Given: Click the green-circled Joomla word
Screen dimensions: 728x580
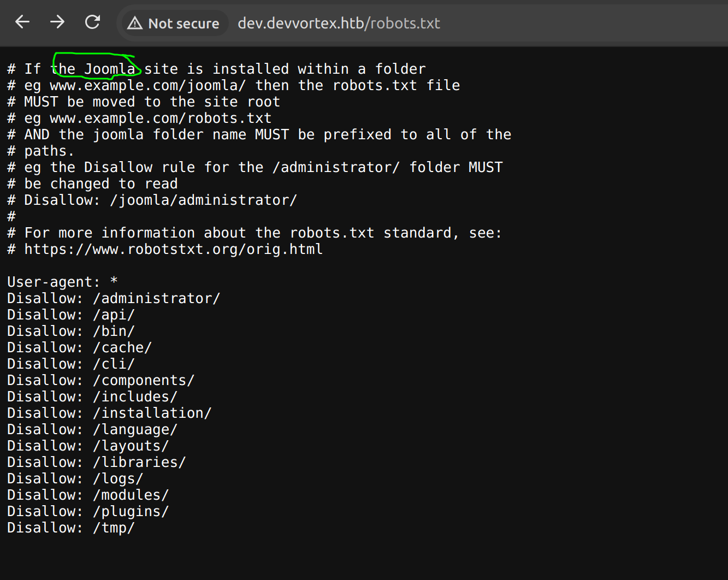Looking at the screenshot, I should click(109, 69).
